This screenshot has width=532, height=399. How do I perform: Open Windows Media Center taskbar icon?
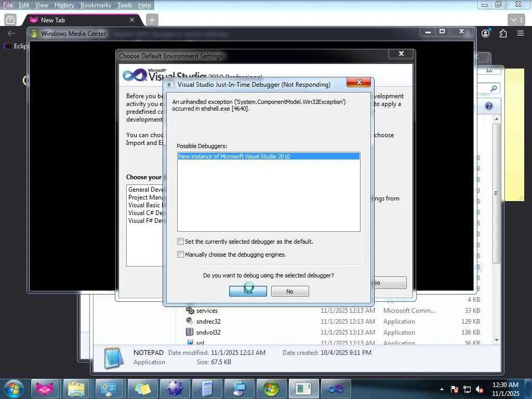(x=271, y=389)
